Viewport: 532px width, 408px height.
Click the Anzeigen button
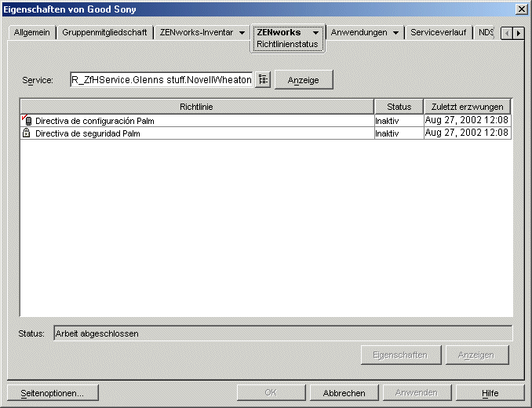(x=477, y=355)
